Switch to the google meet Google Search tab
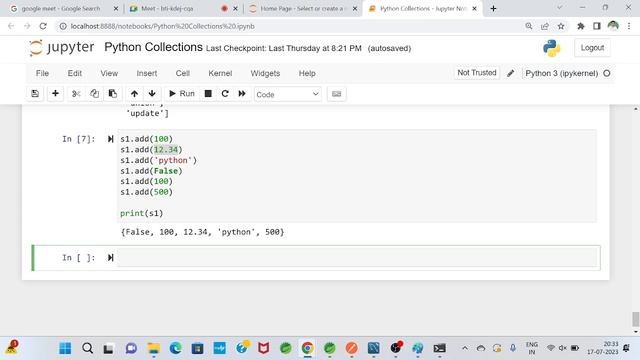 point(61,9)
